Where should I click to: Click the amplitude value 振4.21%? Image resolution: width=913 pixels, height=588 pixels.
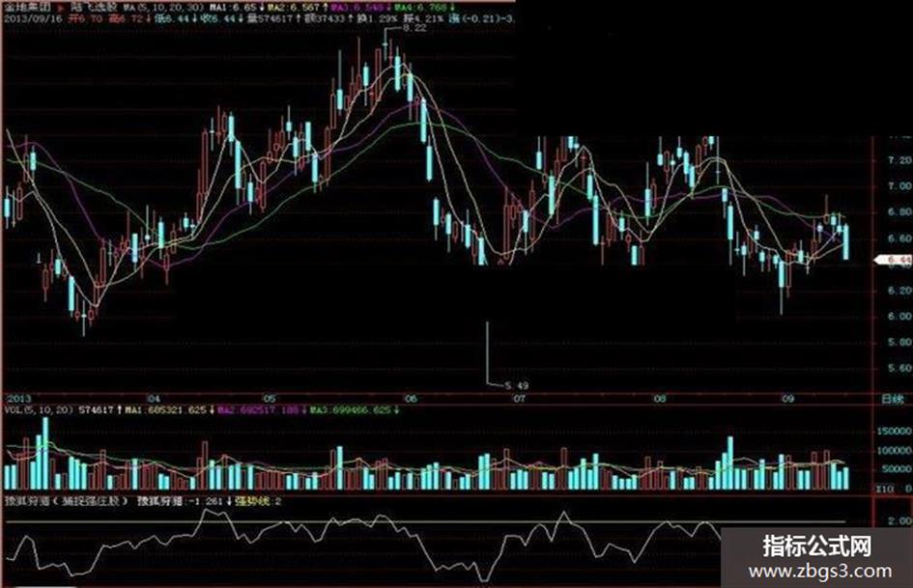coord(424,18)
